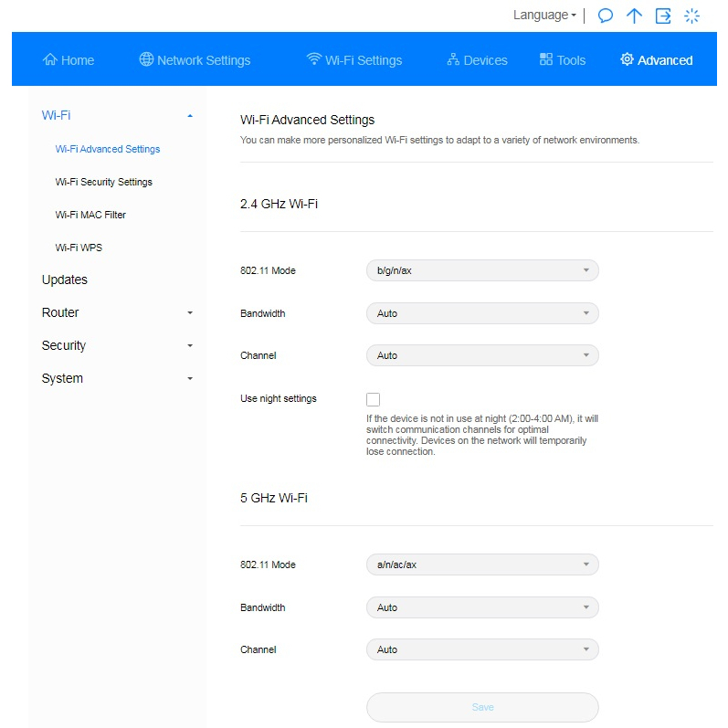Click the speech bubble messages icon

(605, 16)
